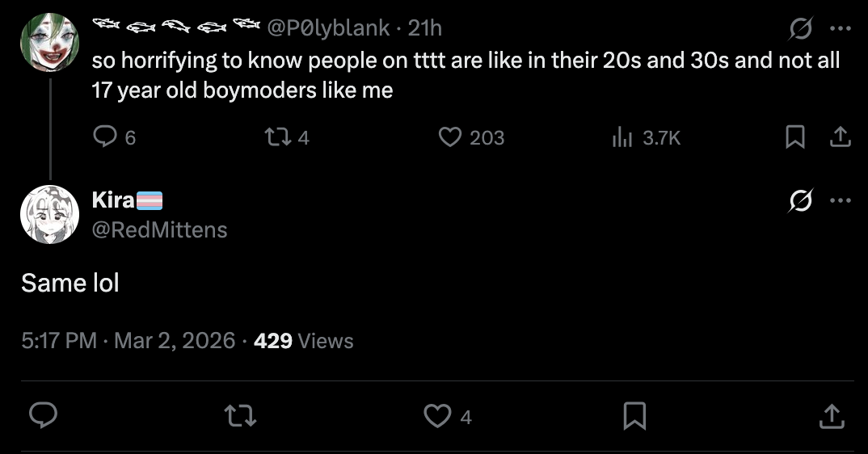
Task: Like the post with 203 likes
Action: point(449,138)
